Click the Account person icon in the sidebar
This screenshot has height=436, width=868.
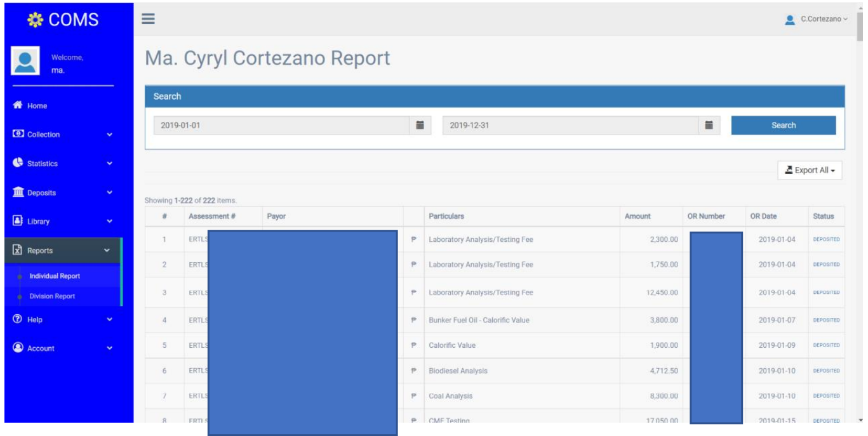click(17, 348)
